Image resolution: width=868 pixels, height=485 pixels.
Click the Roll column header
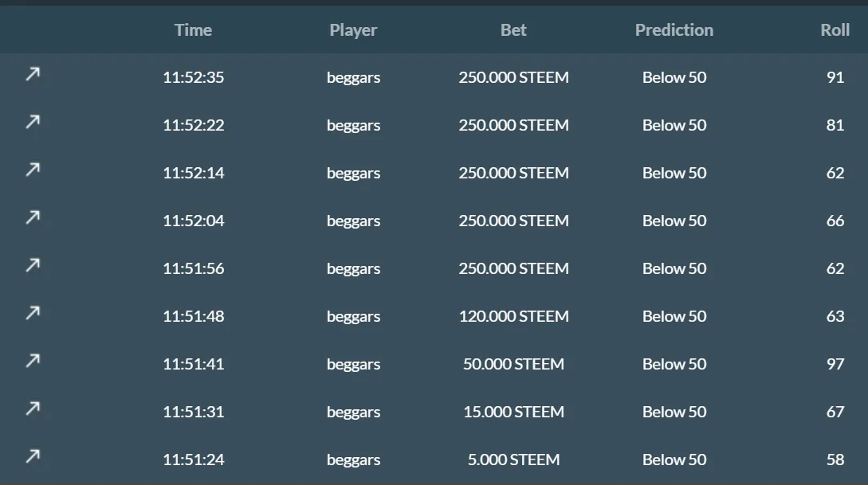pos(835,29)
